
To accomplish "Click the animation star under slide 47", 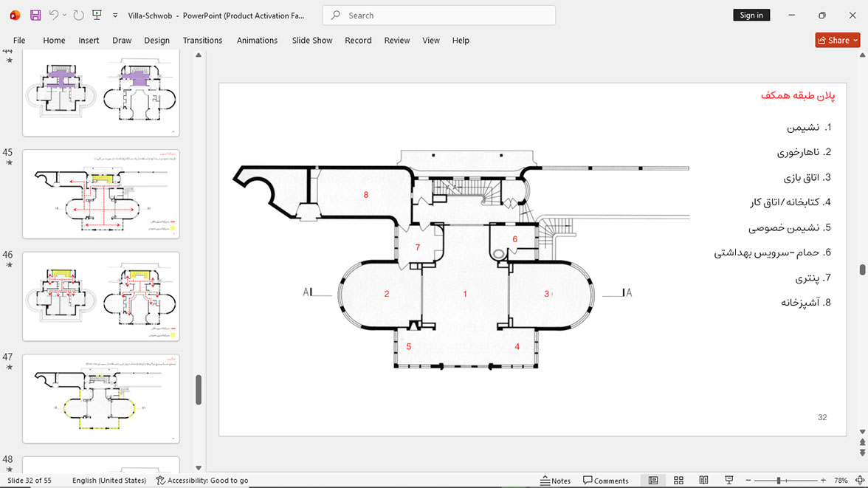I will tap(9, 367).
